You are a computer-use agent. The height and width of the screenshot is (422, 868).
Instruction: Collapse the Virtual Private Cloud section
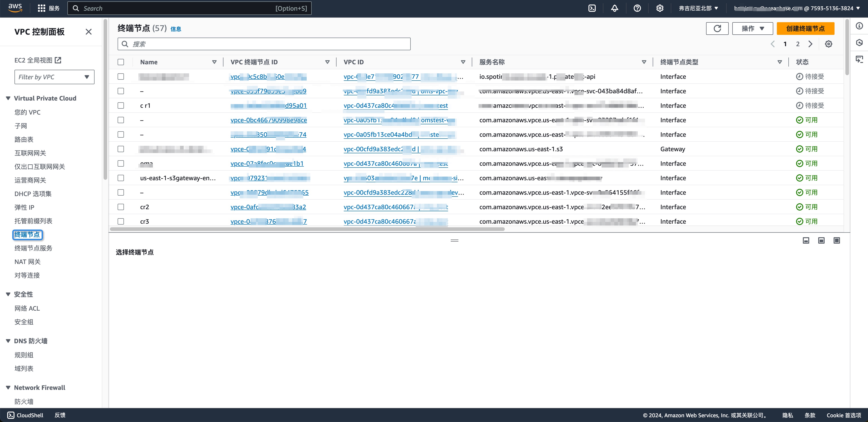coord(8,98)
